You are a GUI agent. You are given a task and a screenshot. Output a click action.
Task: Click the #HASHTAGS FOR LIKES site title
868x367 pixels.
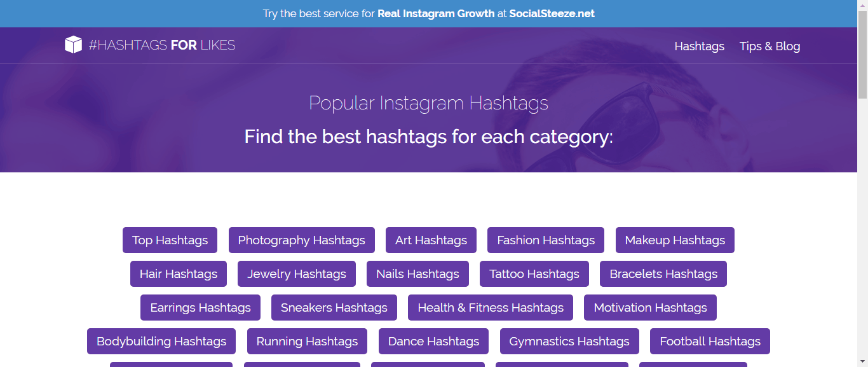pyautogui.click(x=162, y=45)
